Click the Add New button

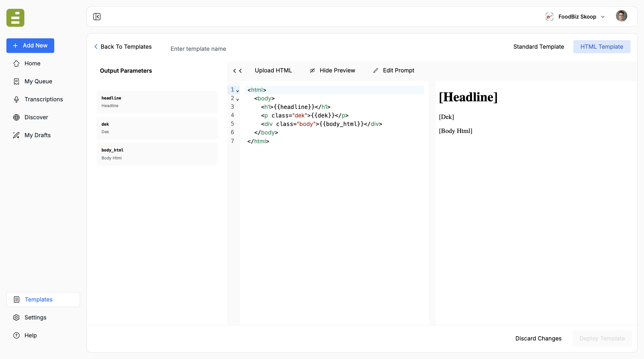(30, 46)
